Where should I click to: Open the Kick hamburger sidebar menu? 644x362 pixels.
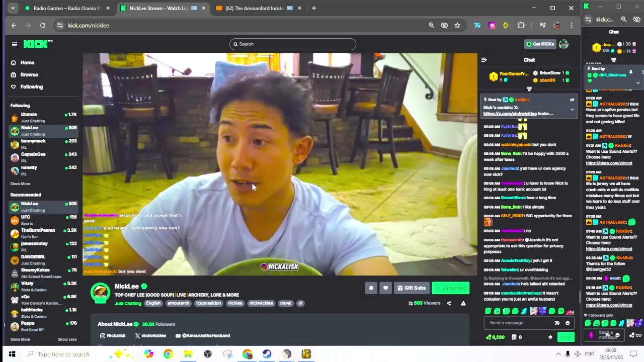click(15, 44)
